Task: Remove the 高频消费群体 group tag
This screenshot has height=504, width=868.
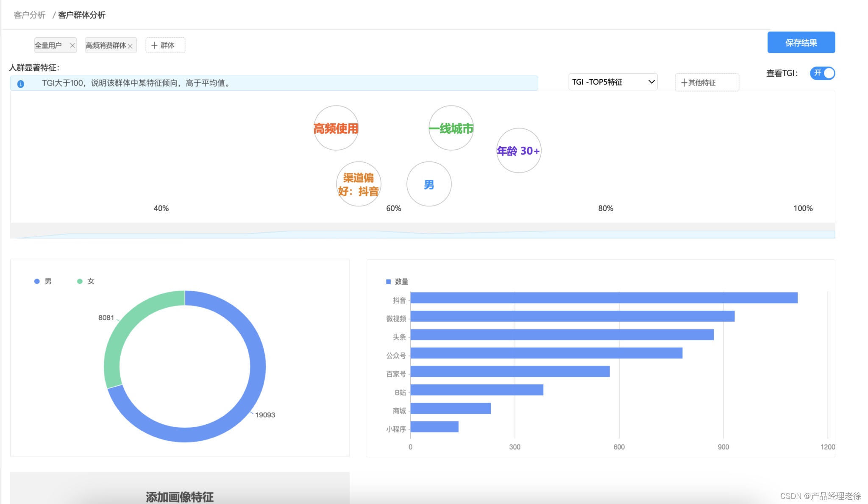Action: point(131,46)
